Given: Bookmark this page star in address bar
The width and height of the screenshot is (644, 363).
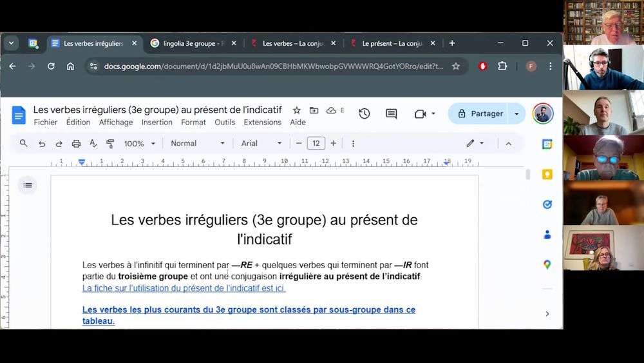Looking at the screenshot, I should [456, 66].
